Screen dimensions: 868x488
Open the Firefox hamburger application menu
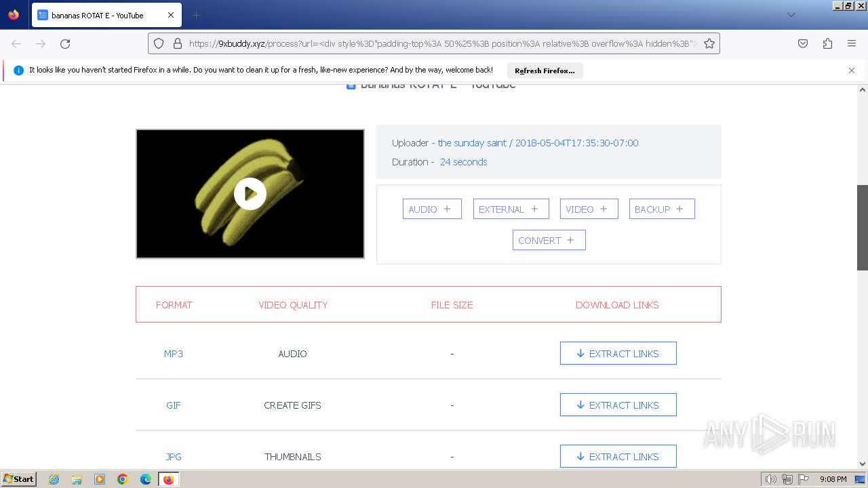[x=852, y=43]
